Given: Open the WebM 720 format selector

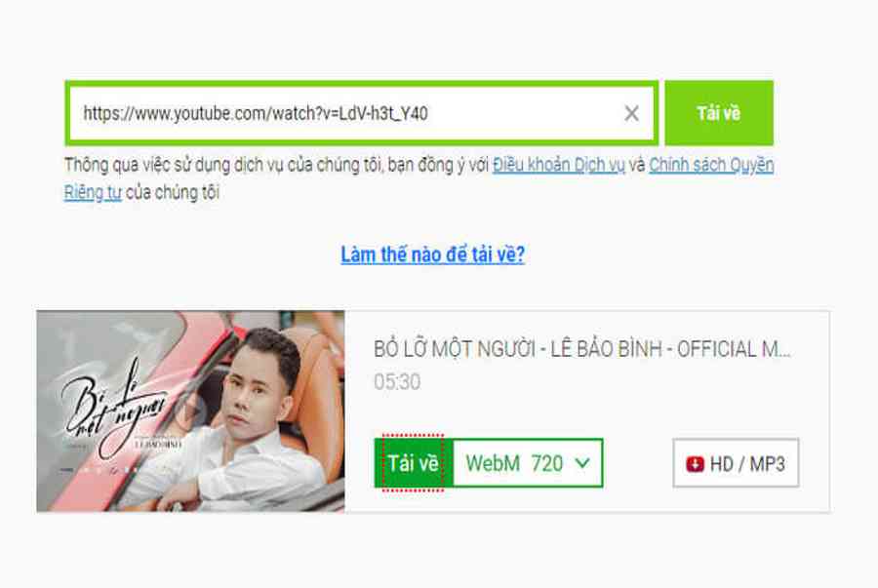Looking at the screenshot, I should point(528,462).
